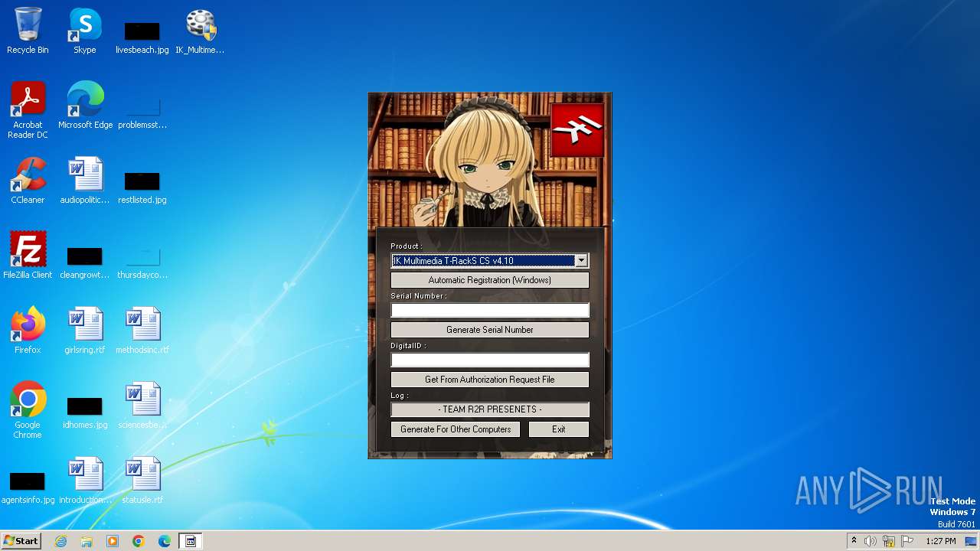980x551 pixels.
Task: Launch Google Chrome desktop shortcut
Action: [28, 410]
